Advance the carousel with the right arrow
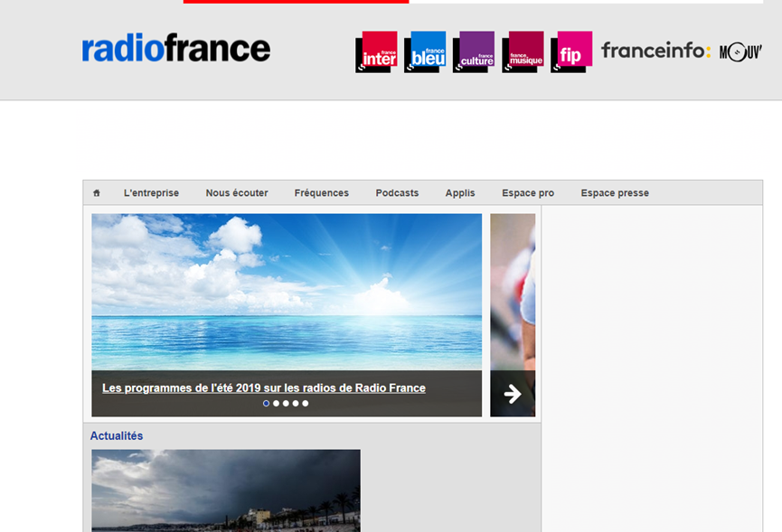The image size is (782, 532). 513,394
